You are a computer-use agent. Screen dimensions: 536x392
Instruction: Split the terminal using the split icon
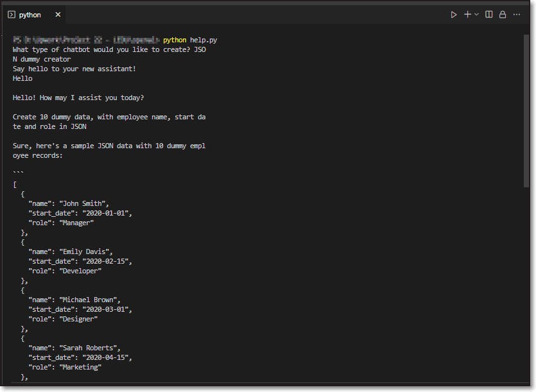[x=489, y=14]
